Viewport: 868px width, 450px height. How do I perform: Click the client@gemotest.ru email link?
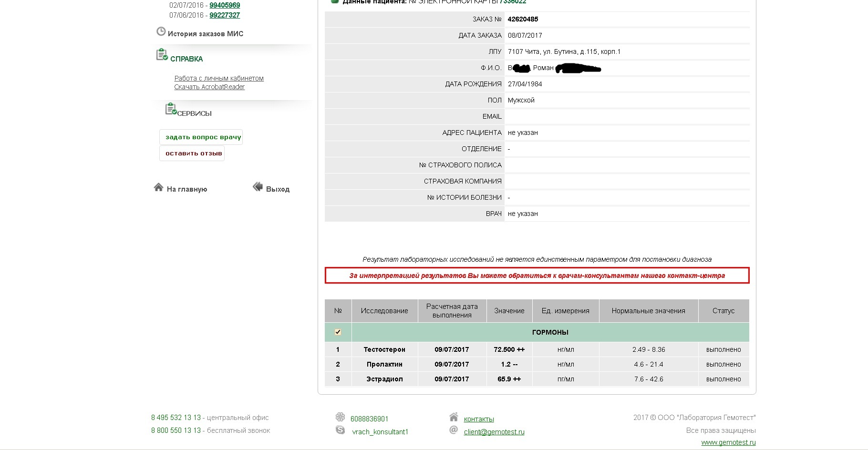[x=494, y=432]
